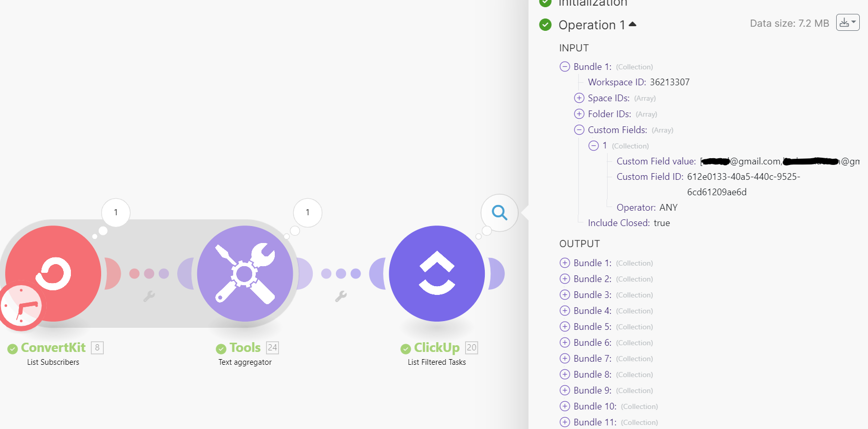Collapse the Custom Fields array

tap(579, 129)
